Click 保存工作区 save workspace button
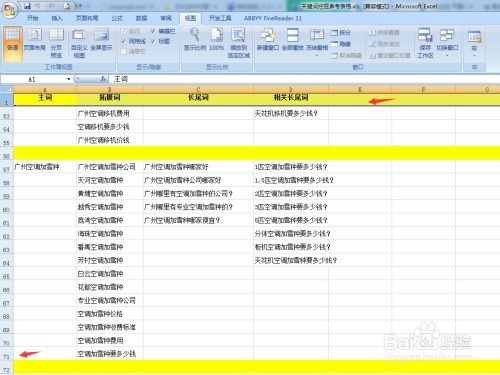Viewport: 500px width, 375px height. coord(425,44)
